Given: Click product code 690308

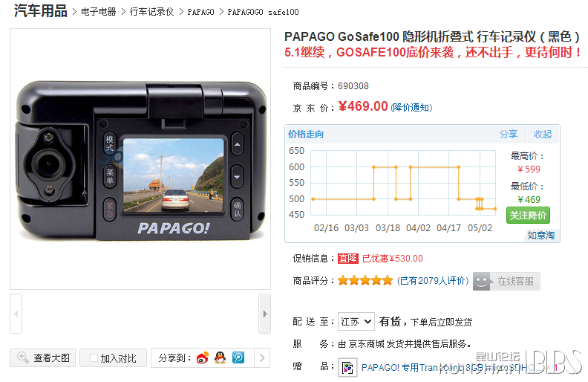Looking at the screenshot, I should (x=353, y=86).
